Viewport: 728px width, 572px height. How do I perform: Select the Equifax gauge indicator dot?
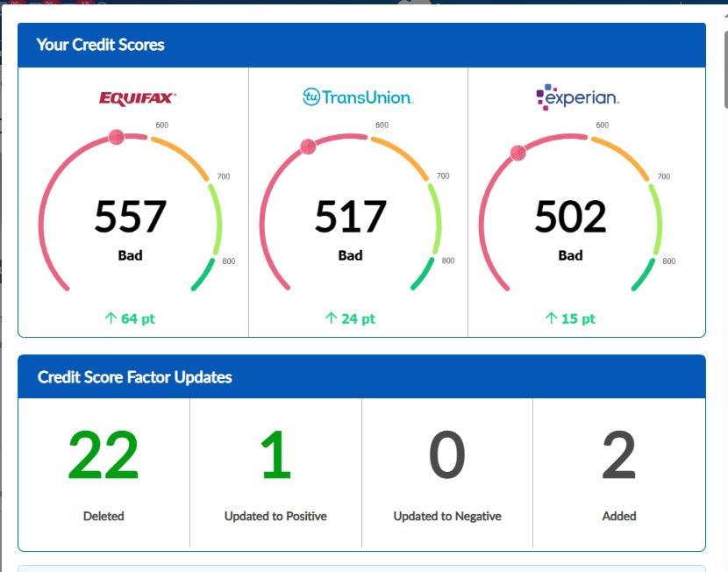116,137
